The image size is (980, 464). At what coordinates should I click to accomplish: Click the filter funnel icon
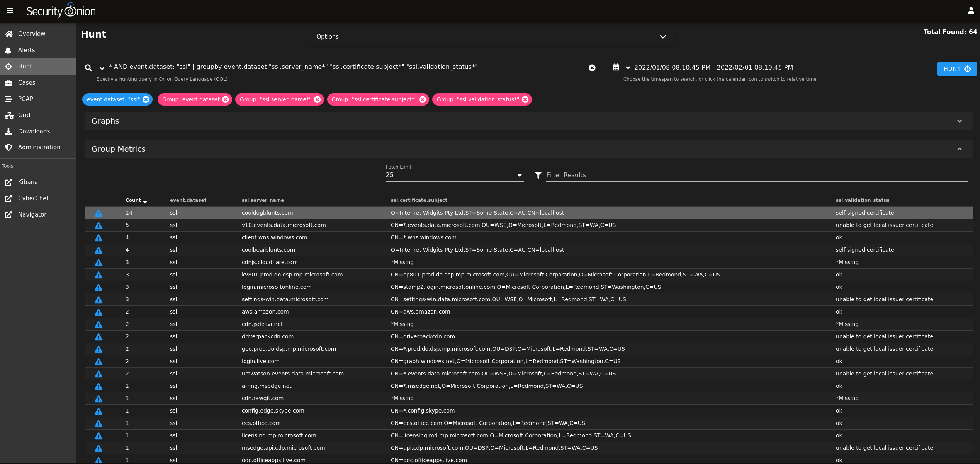click(538, 175)
